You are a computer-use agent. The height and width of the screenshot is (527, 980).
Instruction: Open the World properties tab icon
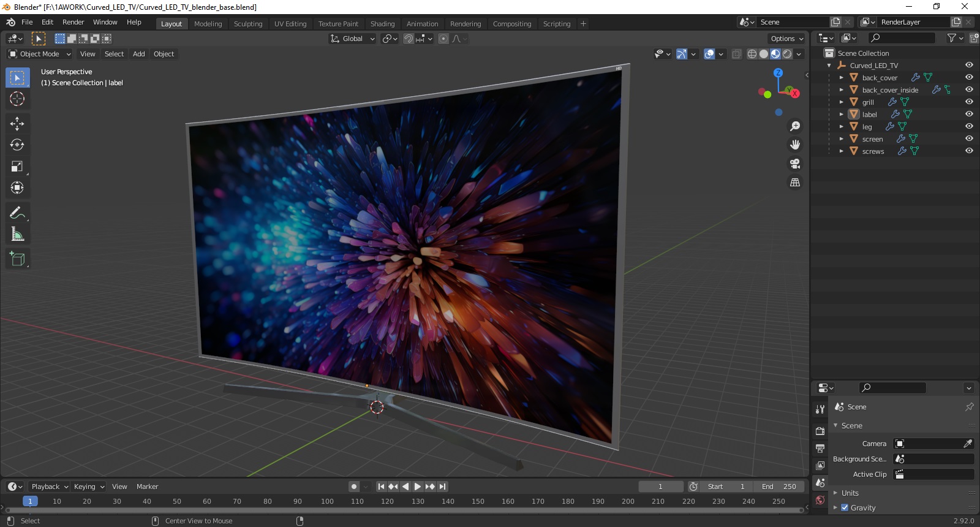pos(820,500)
